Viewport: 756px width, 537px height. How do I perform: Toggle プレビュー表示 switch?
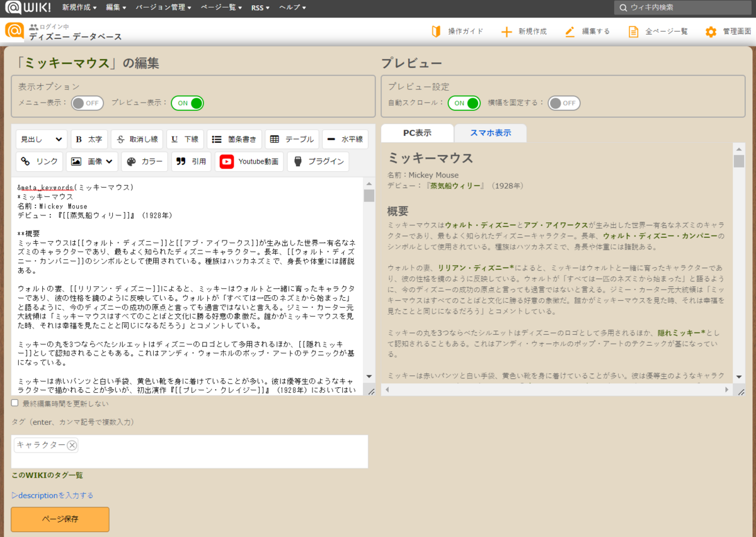[188, 103]
